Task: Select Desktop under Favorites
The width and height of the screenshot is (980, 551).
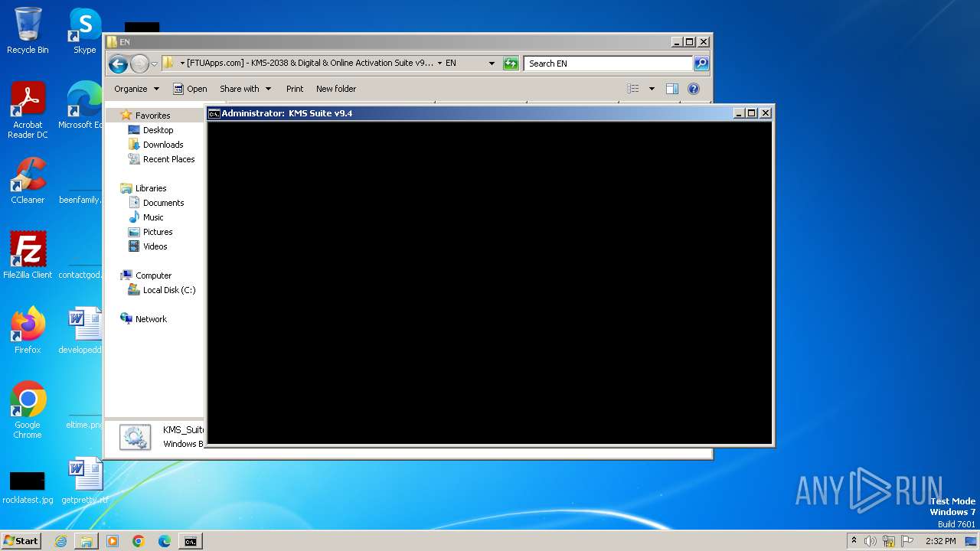Action: tap(158, 130)
